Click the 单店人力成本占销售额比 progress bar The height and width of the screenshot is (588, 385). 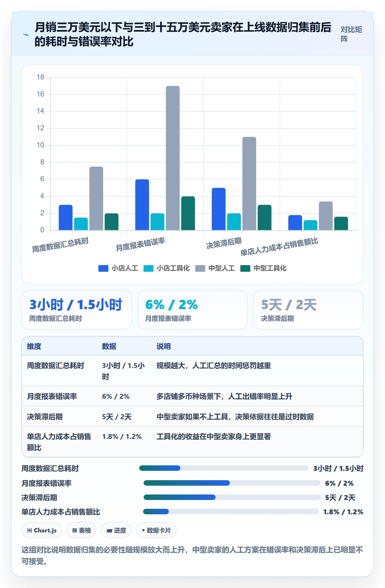(231, 512)
